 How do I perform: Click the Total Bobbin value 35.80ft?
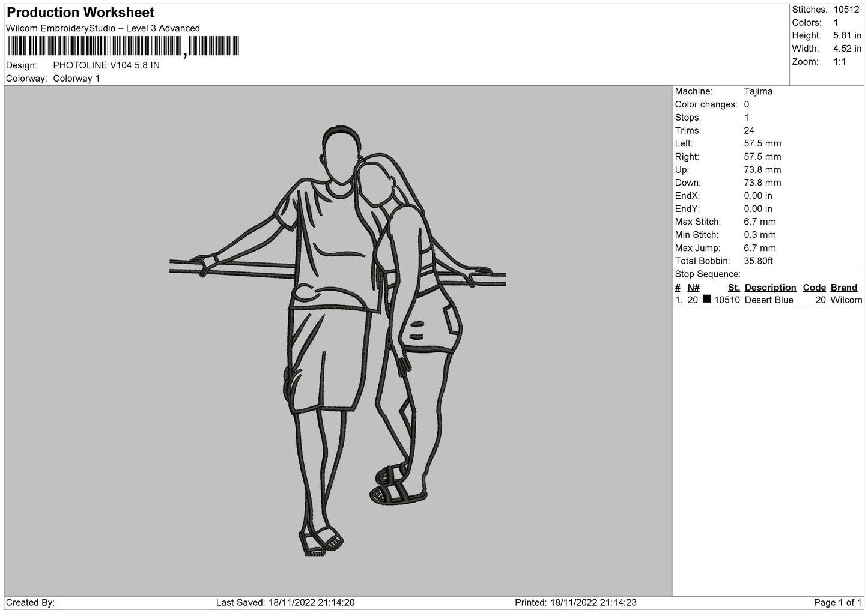(x=758, y=261)
